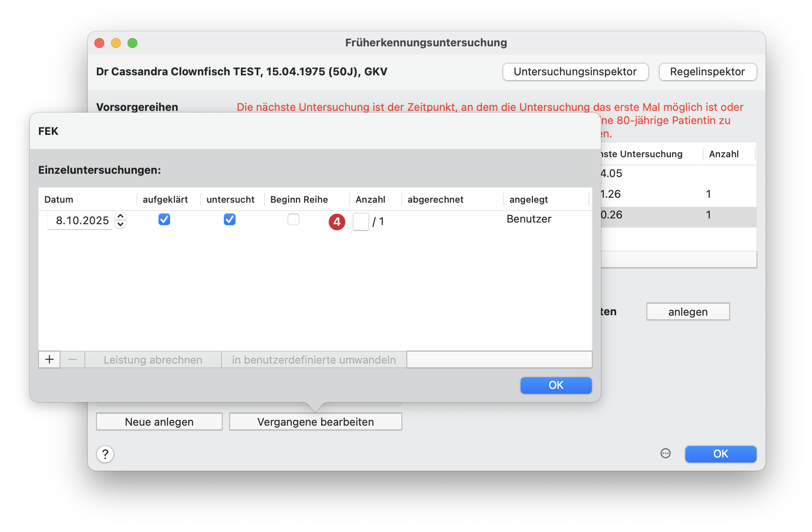This screenshot has width=812, height=532.
Task: Open the Regelinspektor
Action: (707, 72)
